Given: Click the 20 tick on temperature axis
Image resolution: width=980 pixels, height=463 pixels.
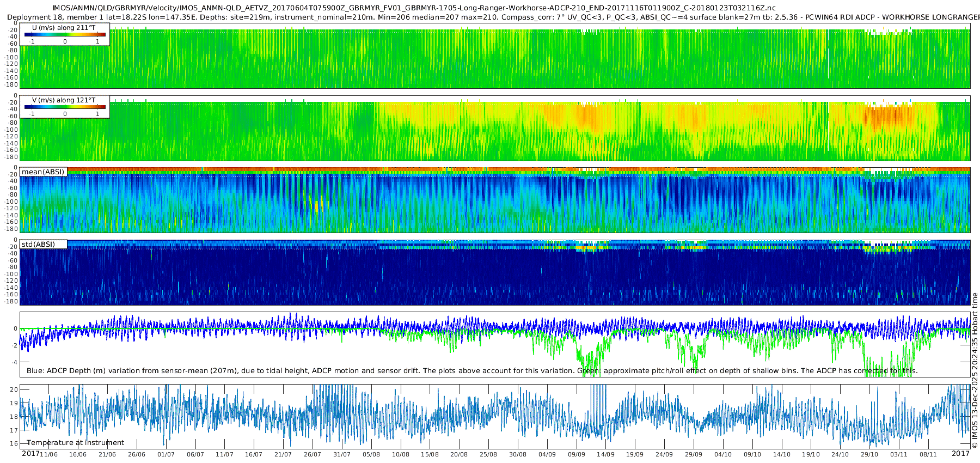Looking at the screenshot, I should coord(14,389).
